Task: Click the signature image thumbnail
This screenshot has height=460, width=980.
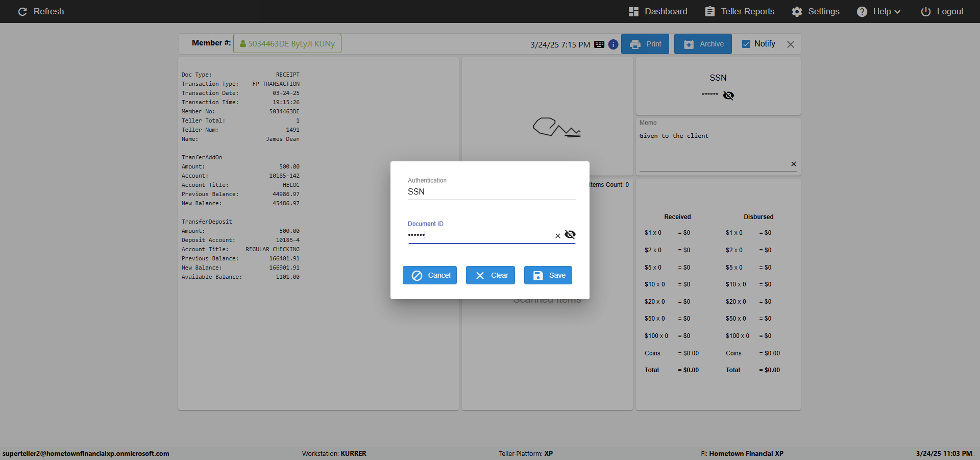Action: [557, 128]
